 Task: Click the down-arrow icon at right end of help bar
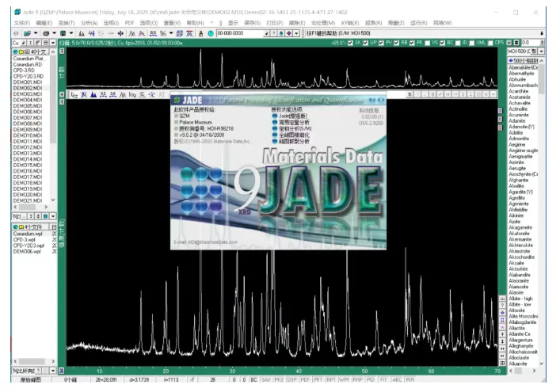pos(542,33)
